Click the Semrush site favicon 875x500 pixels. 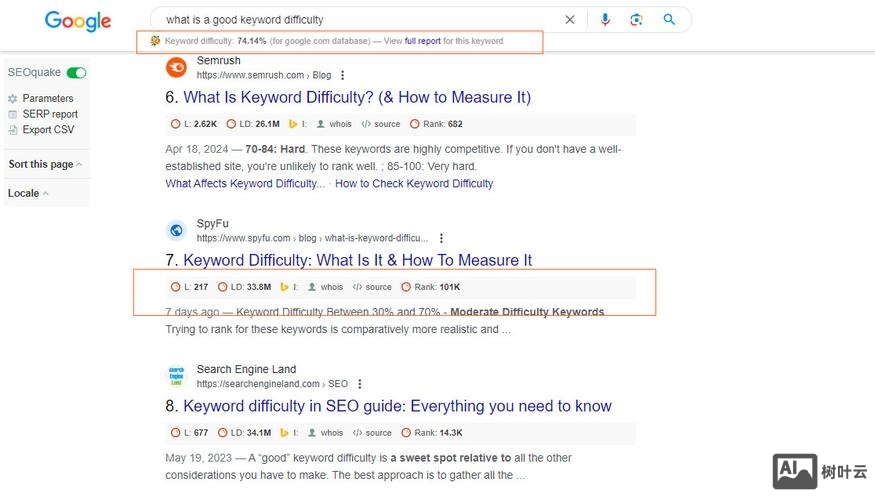[x=176, y=67]
